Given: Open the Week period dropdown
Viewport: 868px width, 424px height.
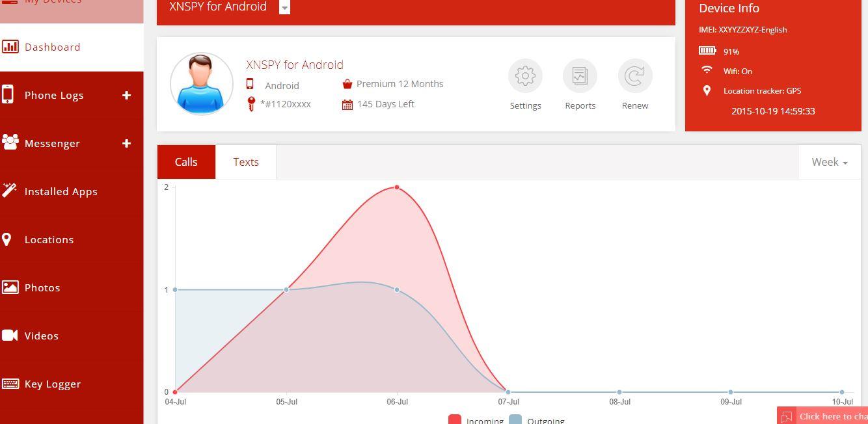Looking at the screenshot, I should pyautogui.click(x=830, y=162).
